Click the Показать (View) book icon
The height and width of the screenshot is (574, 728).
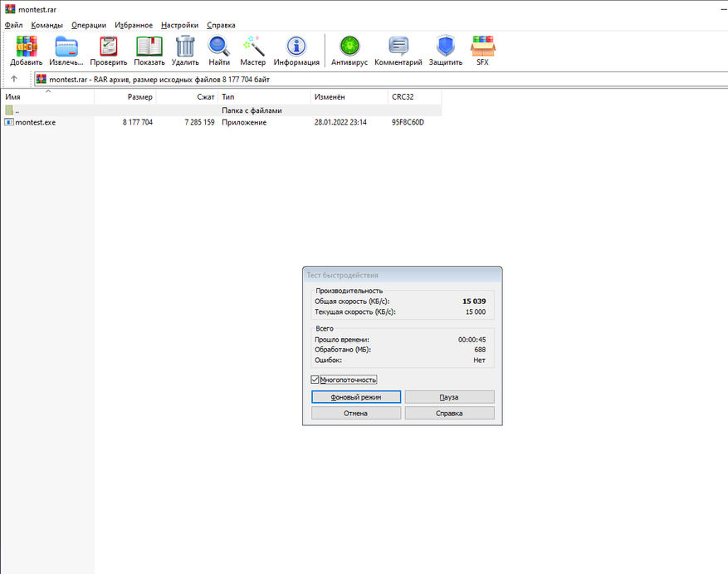click(149, 46)
